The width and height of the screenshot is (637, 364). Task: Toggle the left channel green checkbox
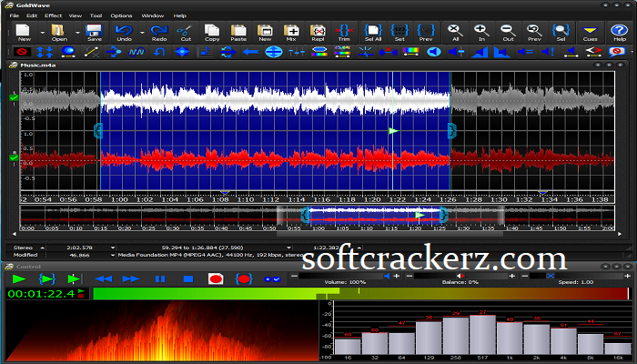(x=14, y=97)
